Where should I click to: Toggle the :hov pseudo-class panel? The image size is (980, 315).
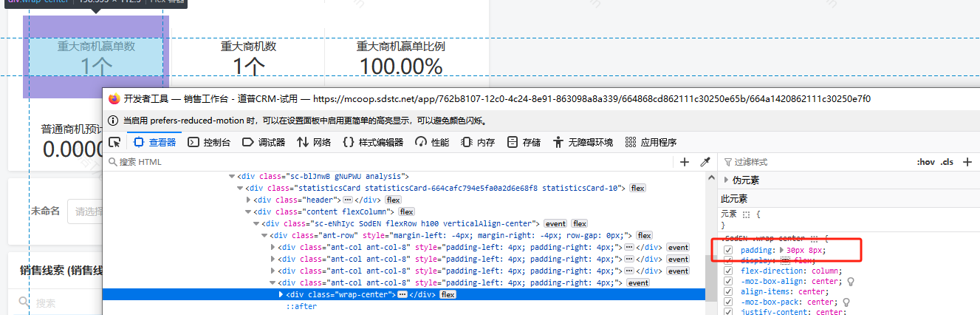click(x=925, y=162)
